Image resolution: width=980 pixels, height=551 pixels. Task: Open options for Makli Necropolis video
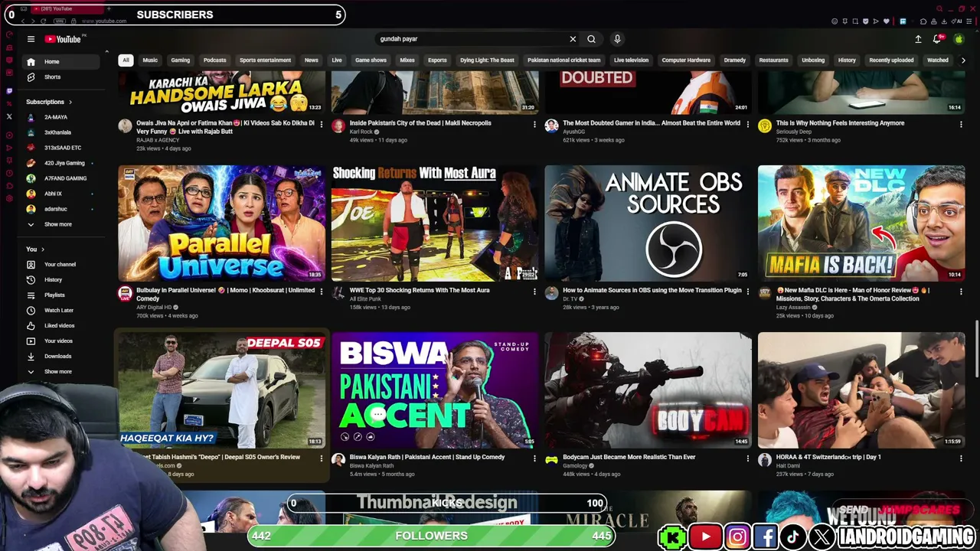tap(534, 124)
